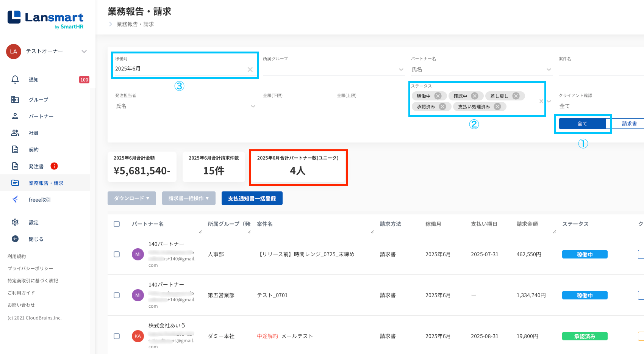Open the 利用規約 link
The height and width of the screenshot is (354, 644).
[x=17, y=256]
